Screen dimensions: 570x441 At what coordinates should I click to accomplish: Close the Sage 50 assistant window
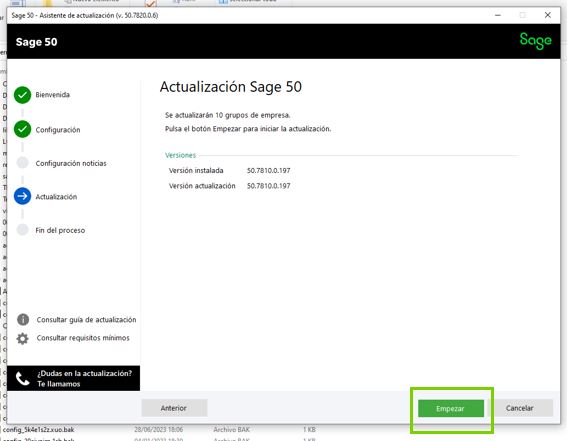(x=548, y=15)
